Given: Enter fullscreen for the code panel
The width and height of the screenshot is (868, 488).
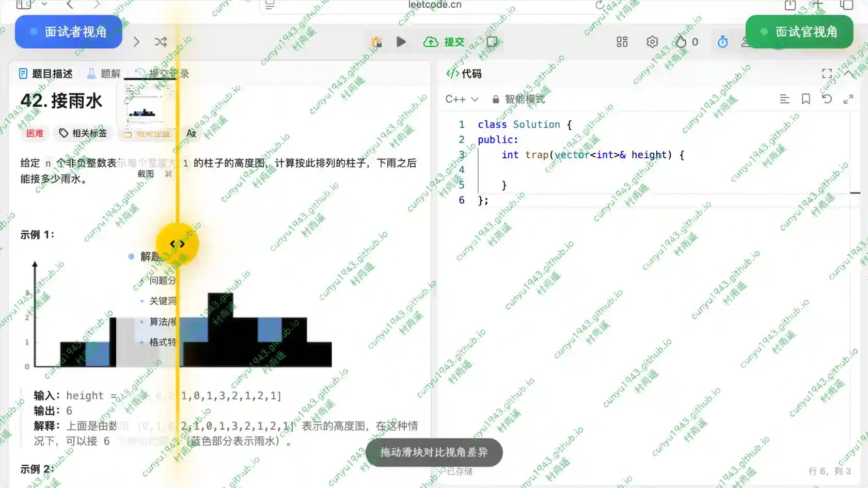Looking at the screenshot, I should [827, 74].
